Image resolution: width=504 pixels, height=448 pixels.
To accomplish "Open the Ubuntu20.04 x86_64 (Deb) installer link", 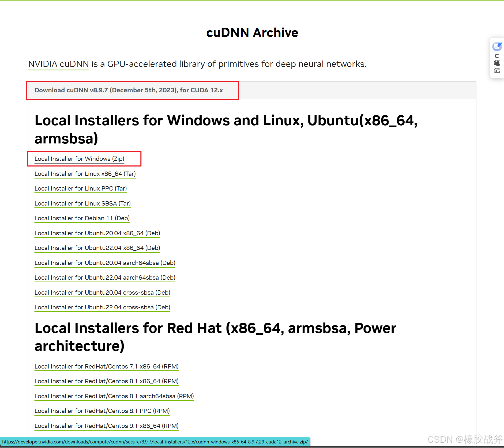I will (x=97, y=233).
